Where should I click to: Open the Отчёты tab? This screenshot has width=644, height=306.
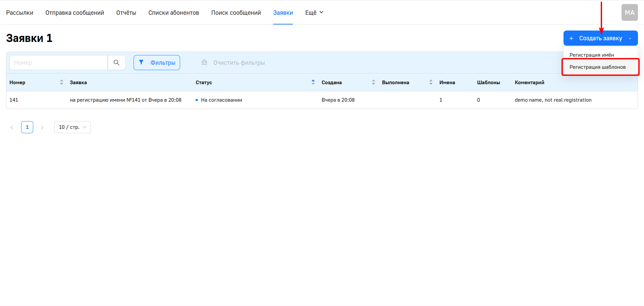point(126,13)
